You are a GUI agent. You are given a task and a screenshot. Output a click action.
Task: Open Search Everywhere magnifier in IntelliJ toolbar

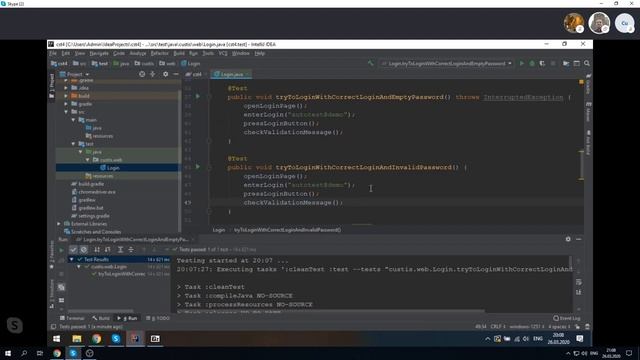pos(587,64)
